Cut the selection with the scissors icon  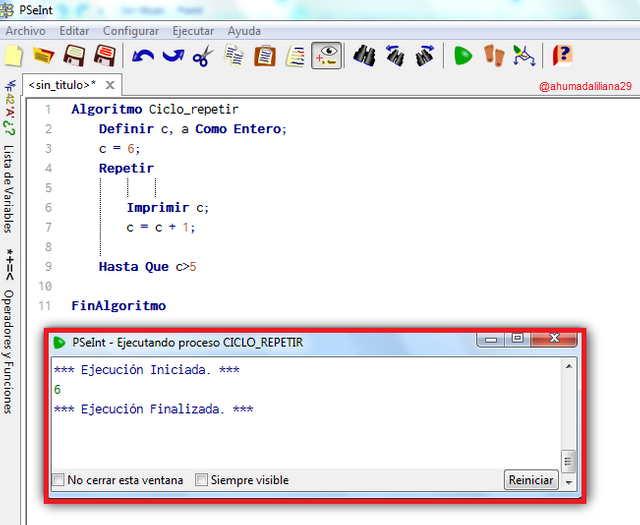tap(203, 56)
